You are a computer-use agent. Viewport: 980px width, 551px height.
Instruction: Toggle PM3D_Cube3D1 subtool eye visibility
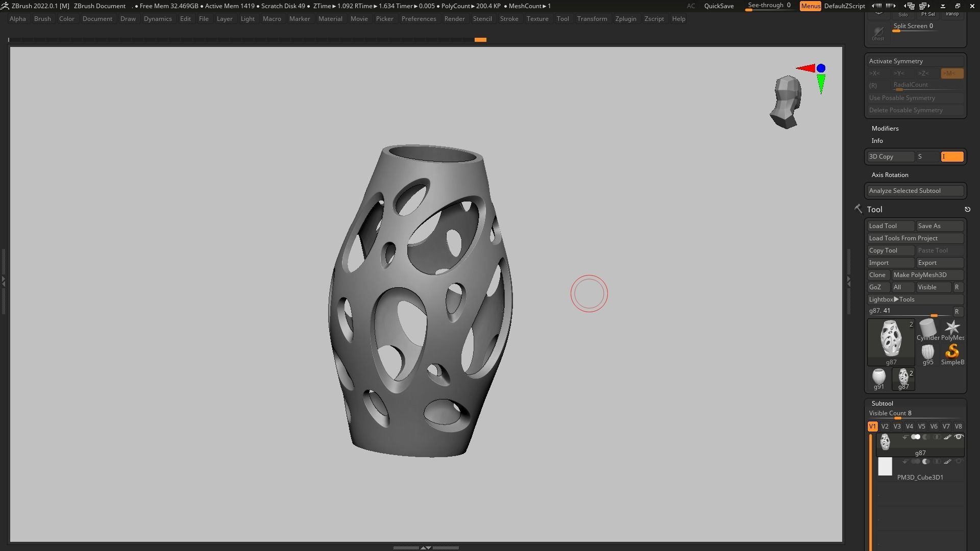coord(959,462)
